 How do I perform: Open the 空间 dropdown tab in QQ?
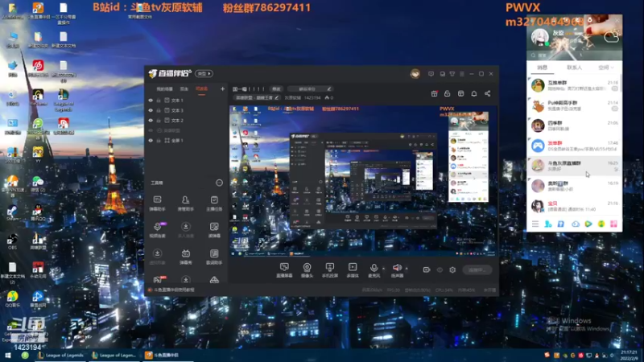pos(606,68)
